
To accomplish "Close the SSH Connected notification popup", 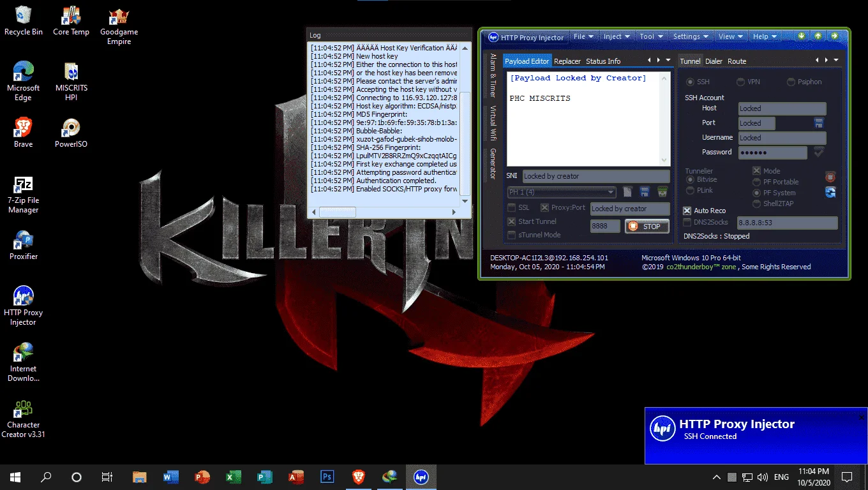I will 862,417.
